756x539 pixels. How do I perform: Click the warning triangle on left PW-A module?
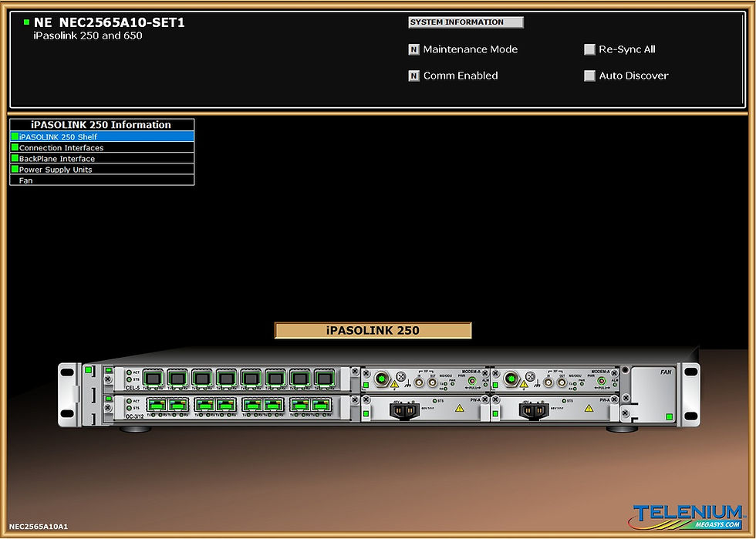pos(460,408)
